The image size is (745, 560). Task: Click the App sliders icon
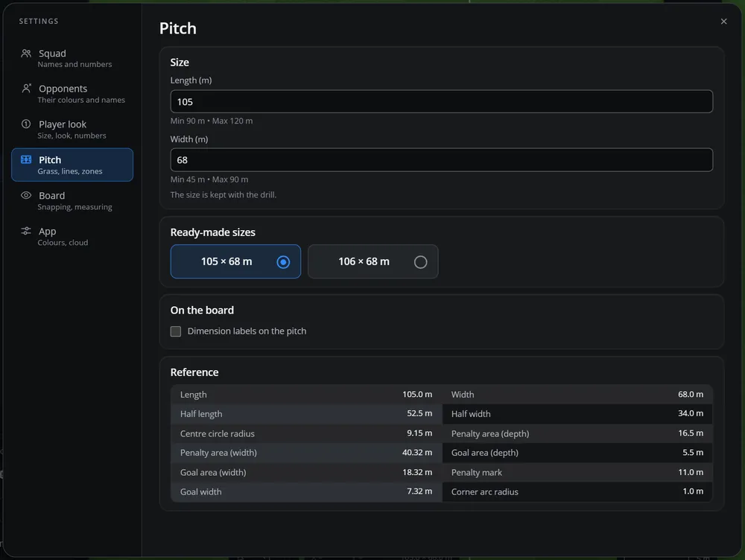(x=26, y=231)
